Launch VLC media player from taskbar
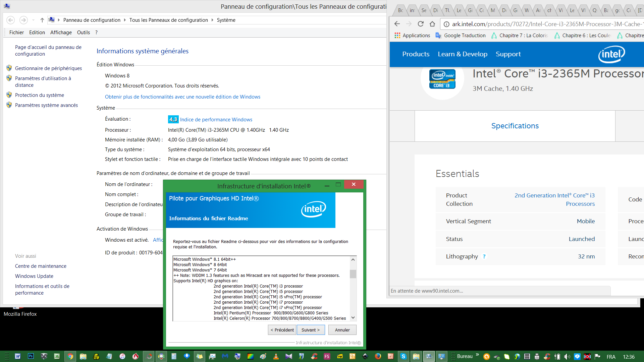 tap(276, 356)
